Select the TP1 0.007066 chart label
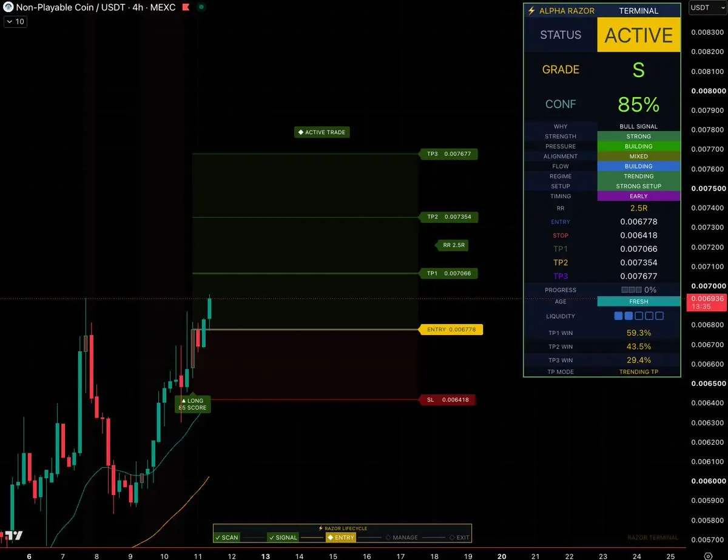Screen dimensions: 728x560 pyautogui.click(x=448, y=274)
